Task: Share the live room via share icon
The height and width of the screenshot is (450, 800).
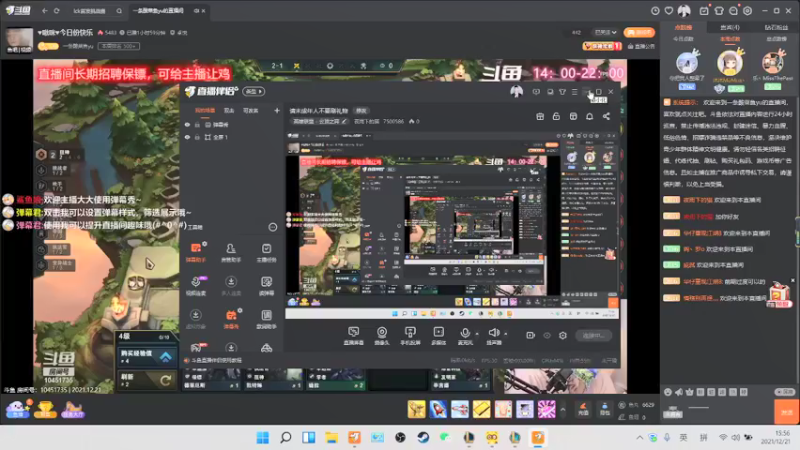Action: [606, 116]
